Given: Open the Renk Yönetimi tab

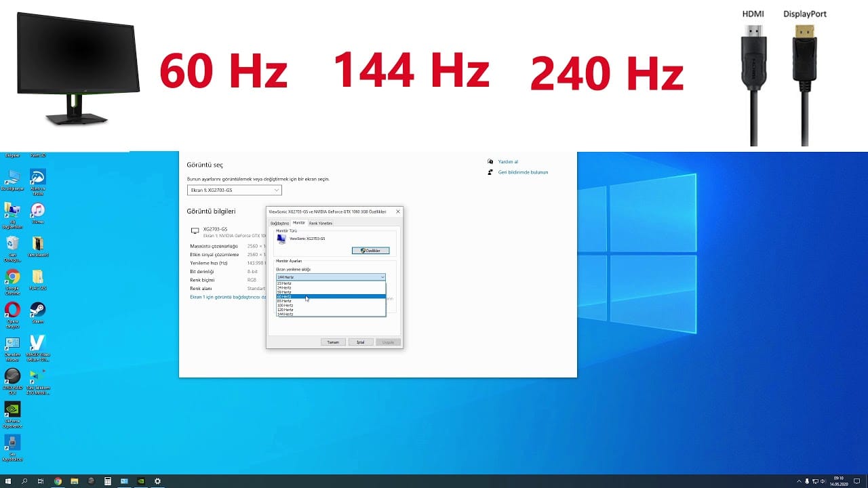Looking at the screenshot, I should click(x=321, y=223).
